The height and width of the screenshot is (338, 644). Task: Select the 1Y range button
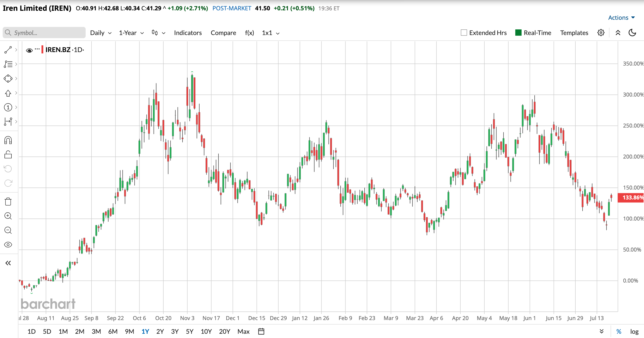click(x=145, y=331)
